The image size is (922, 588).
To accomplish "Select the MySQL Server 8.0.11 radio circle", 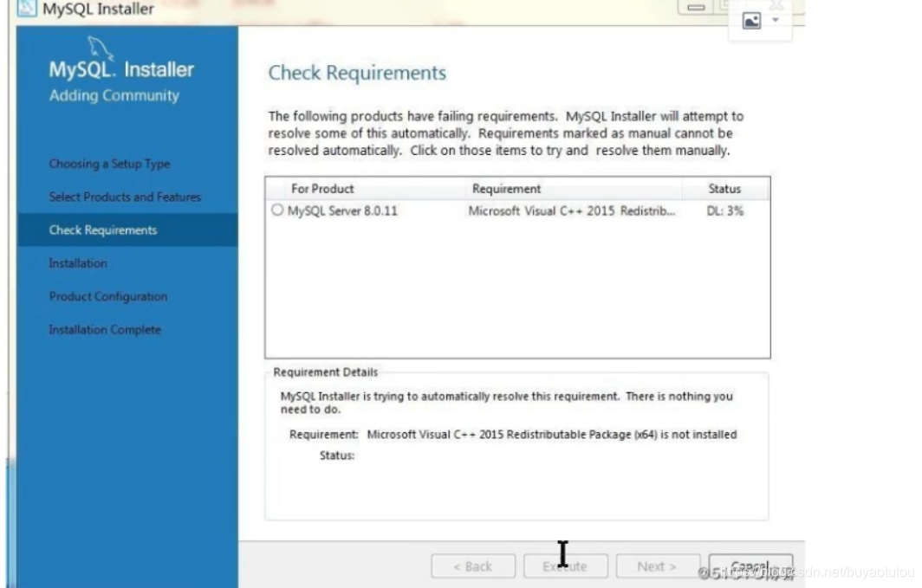I will (277, 210).
